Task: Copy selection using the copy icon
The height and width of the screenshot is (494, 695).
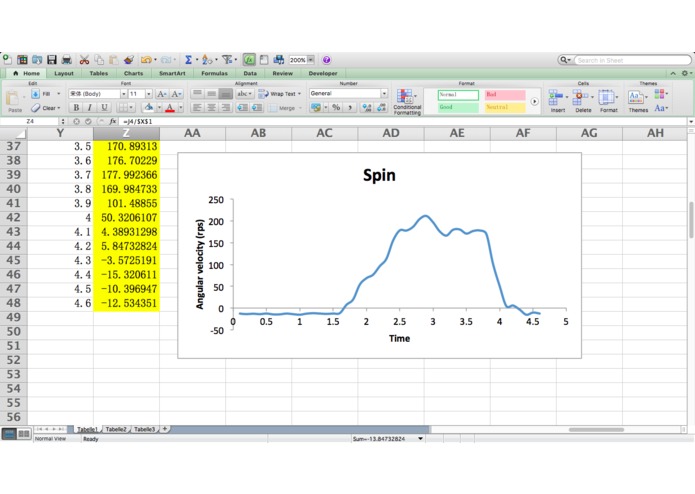Action: click(99, 59)
